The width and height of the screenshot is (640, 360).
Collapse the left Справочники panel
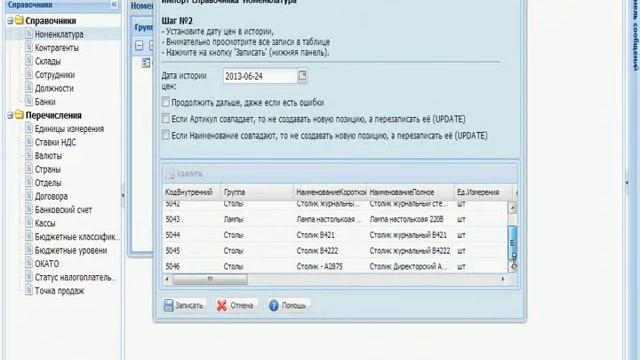click(114, 4)
